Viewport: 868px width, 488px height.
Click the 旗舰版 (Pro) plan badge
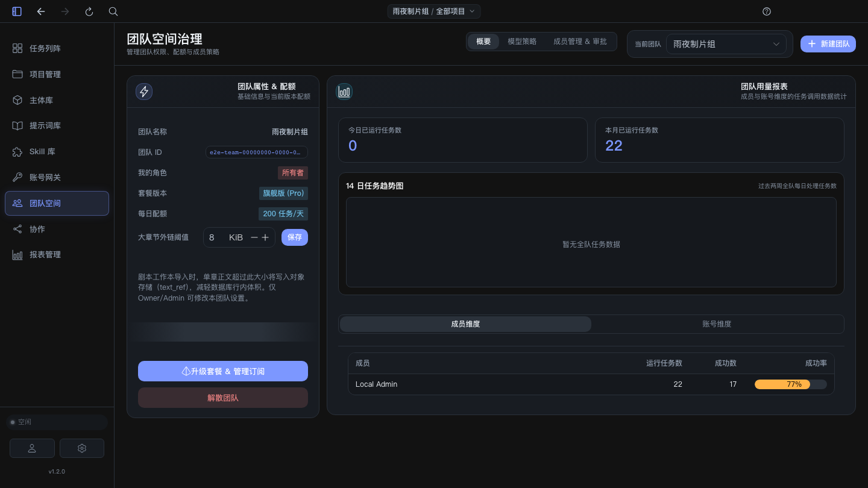pos(283,193)
